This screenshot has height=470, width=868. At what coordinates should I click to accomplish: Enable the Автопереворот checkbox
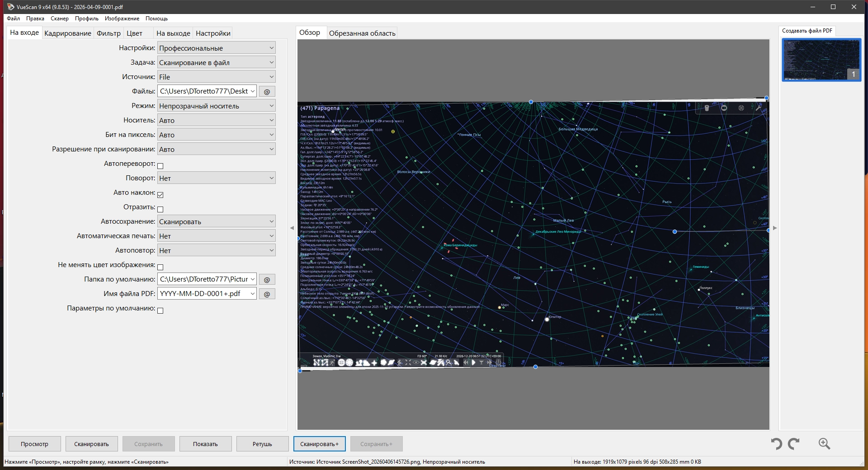click(x=160, y=166)
